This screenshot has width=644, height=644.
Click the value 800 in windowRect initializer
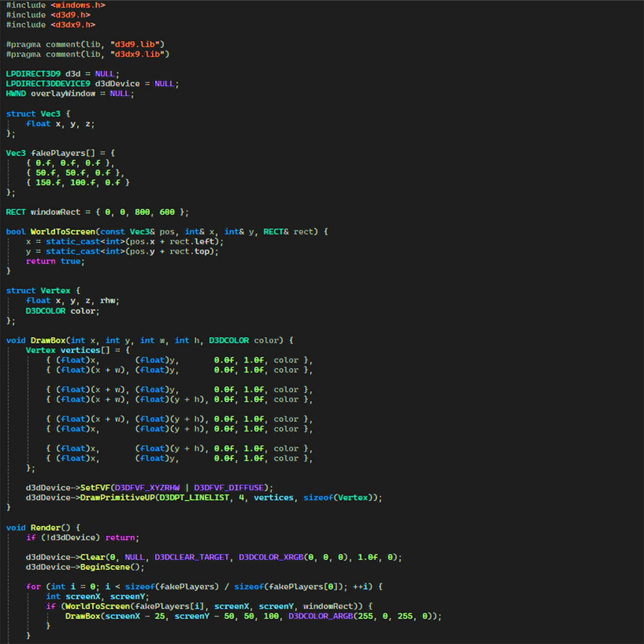(142, 212)
